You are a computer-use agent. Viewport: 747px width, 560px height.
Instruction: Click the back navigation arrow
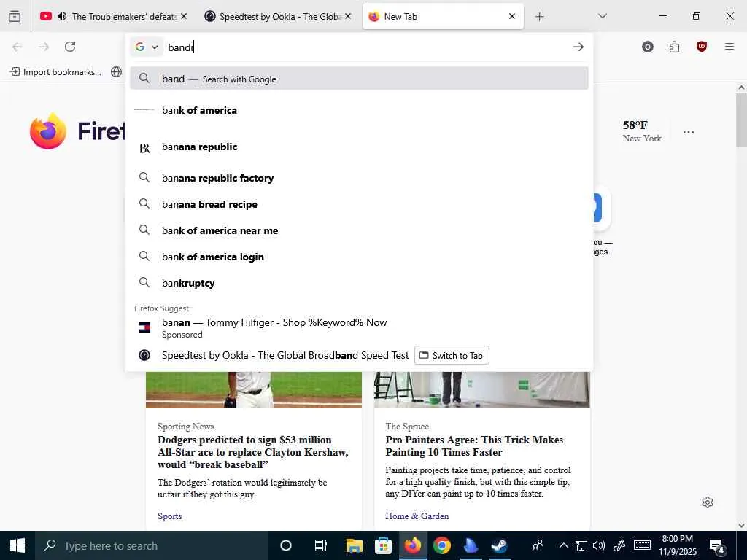18,47
